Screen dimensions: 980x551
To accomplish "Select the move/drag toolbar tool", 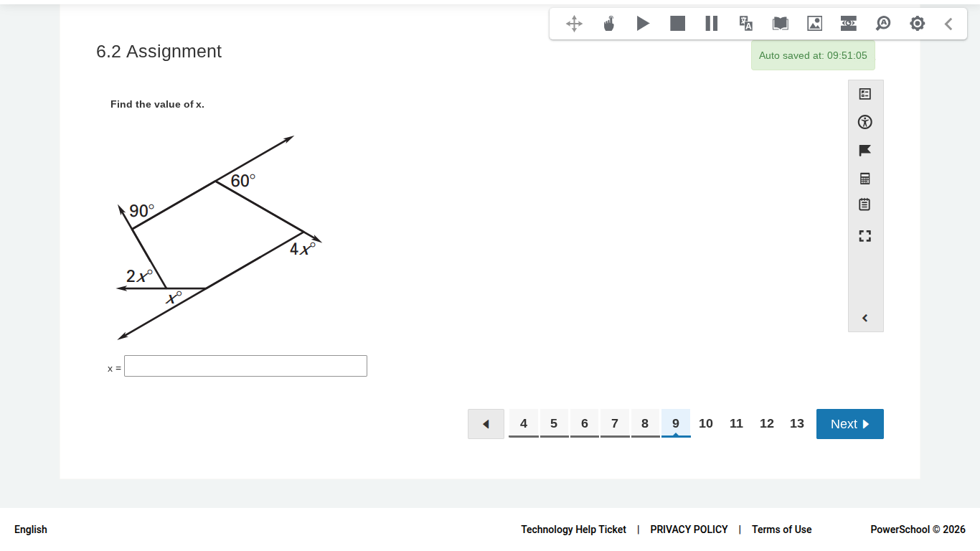I will coord(573,23).
